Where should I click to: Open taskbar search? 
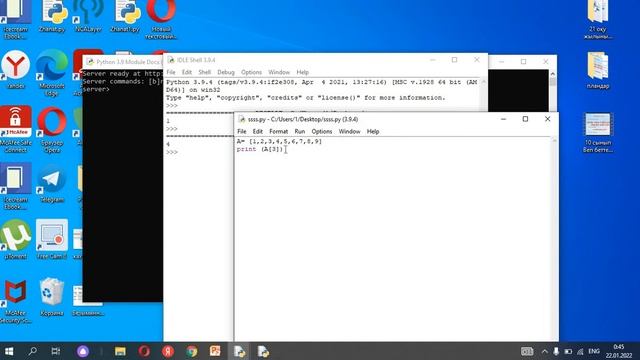(32, 351)
